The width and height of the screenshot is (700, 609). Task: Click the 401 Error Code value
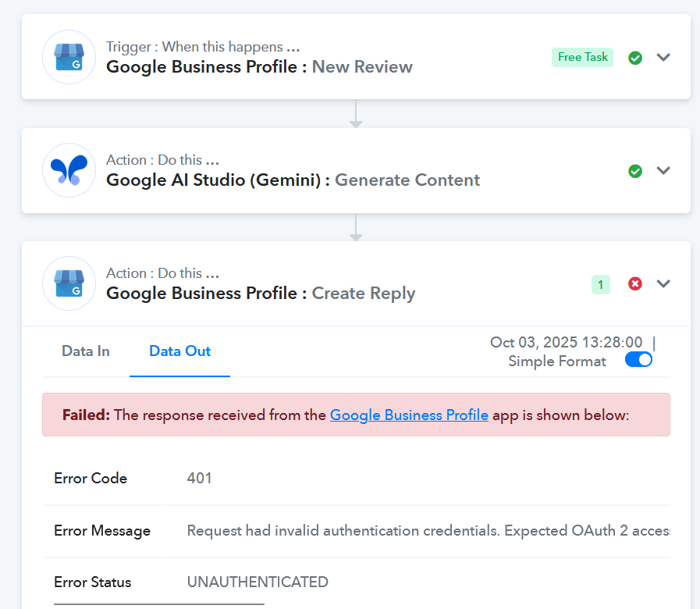point(200,479)
